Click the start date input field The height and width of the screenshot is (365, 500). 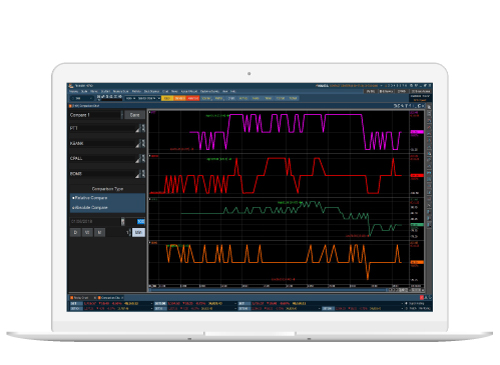(x=95, y=222)
